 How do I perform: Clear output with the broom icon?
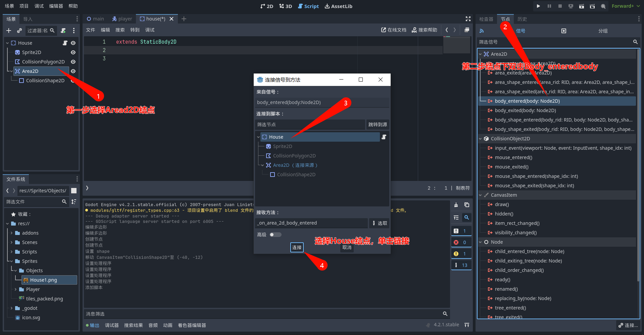(456, 205)
